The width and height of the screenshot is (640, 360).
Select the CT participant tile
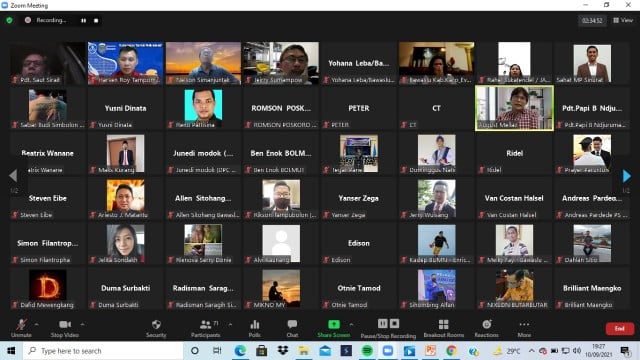[x=436, y=108]
